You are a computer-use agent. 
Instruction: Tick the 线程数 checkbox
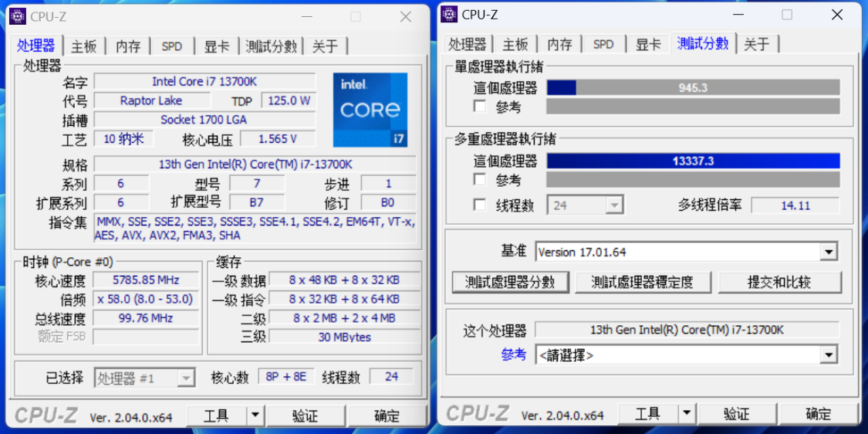[479, 205]
